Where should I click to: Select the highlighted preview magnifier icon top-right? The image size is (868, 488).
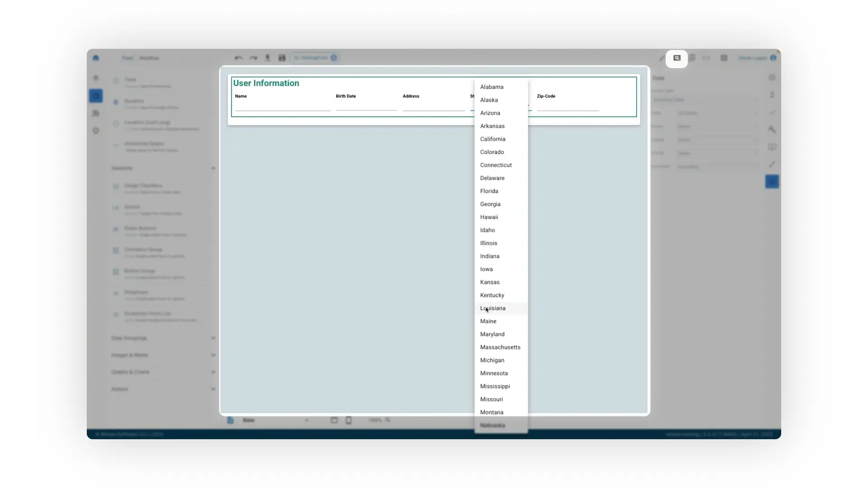point(677,58)
